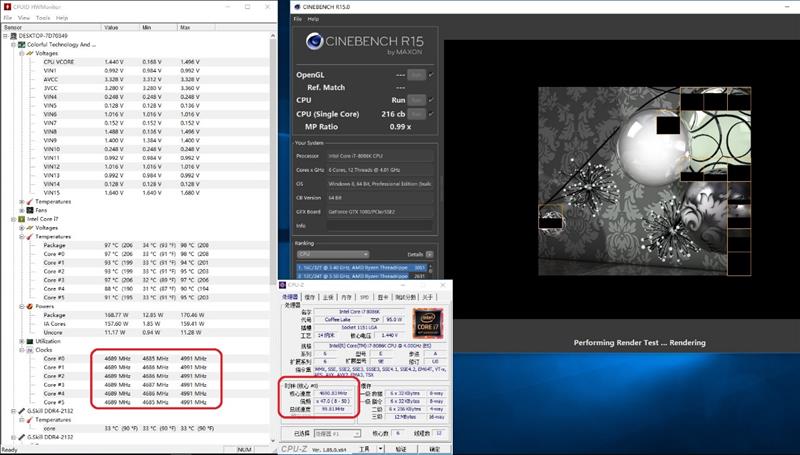
Task: Click the Cinebench R15 sphere logo
Action: (x=314, y=41)
